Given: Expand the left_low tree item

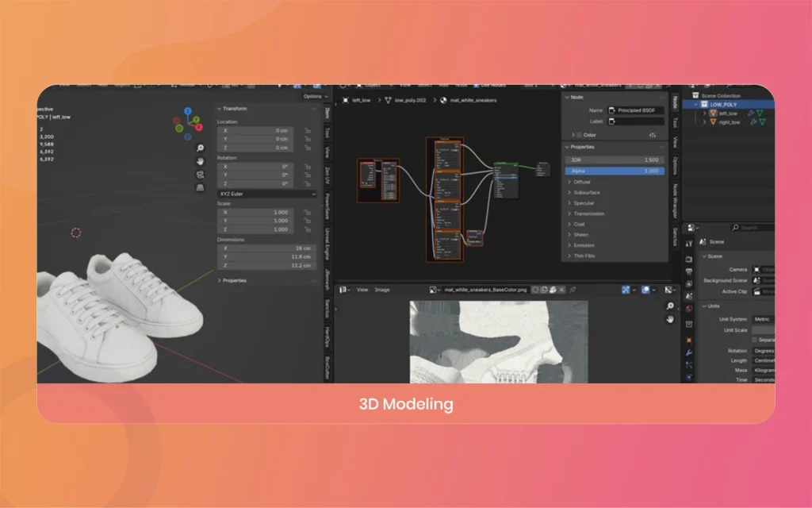Looking at the screenshot, I should tap(704, 113).
